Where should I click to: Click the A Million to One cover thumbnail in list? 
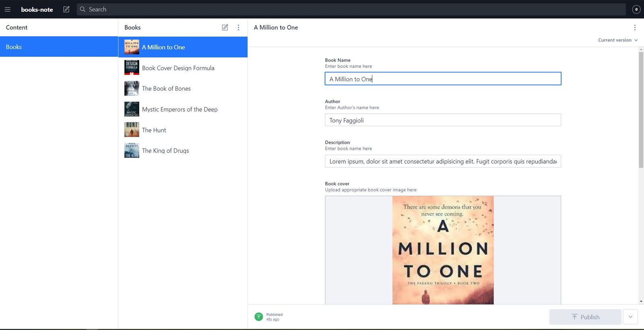[132, 47]
